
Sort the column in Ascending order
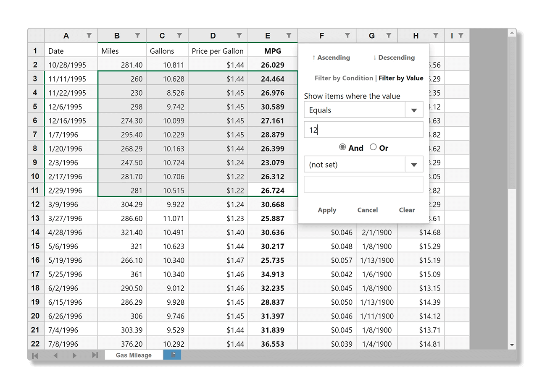point(331,57)
